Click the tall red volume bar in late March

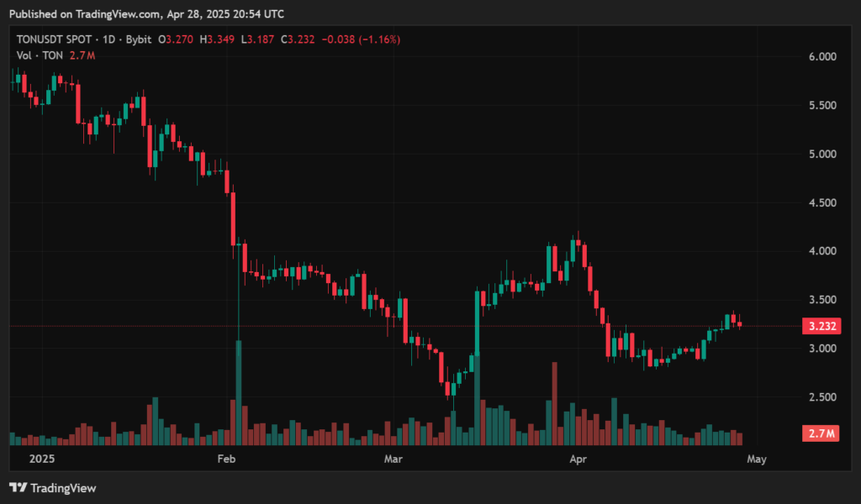click(x=555, y=404)
